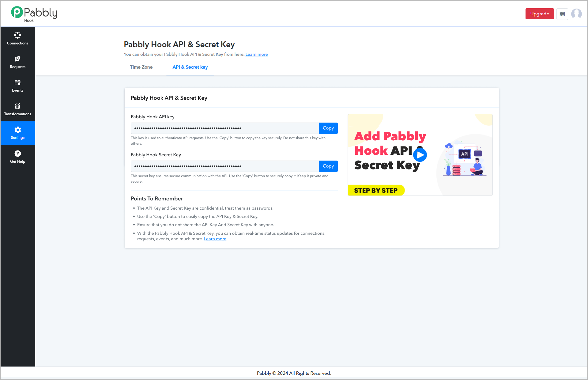Click 'The API Key and Secret Key are confidential' bullet
Image resolution: width=588 pixels, height=380 pixels.
[x=205, y=208]
